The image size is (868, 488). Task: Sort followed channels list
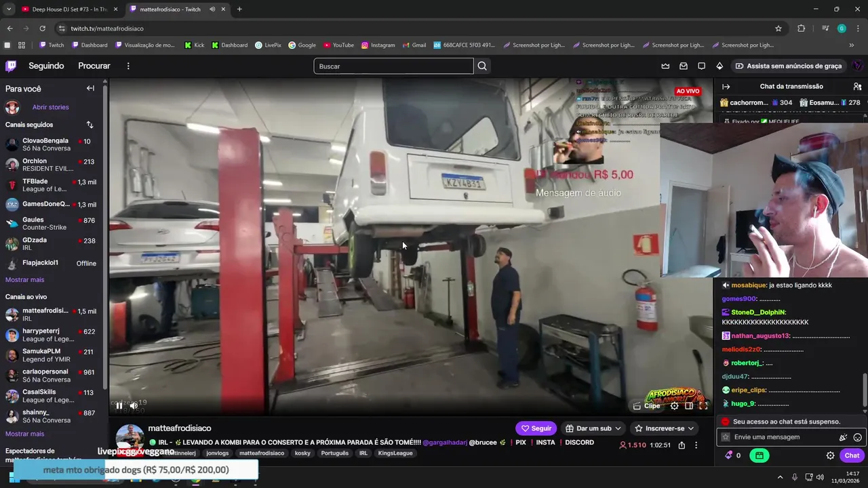90,125
